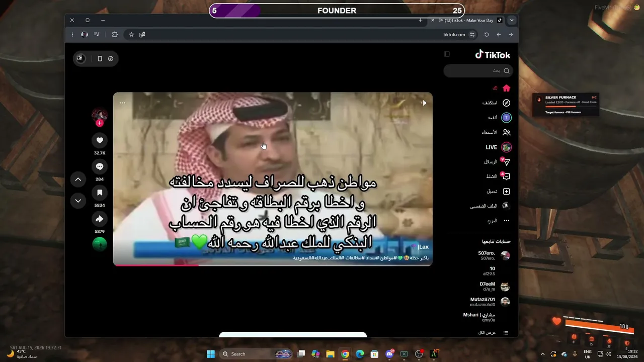Share the video via the arrow icon

click(100, 219)
